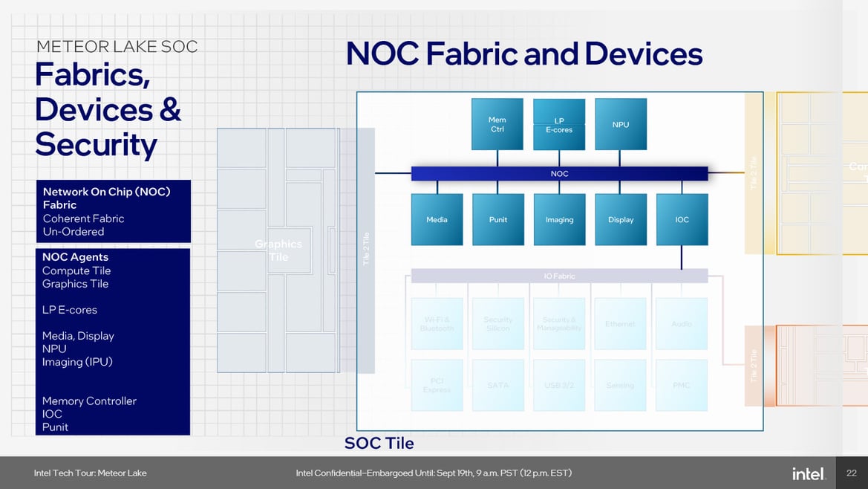This screenshot has height=489, width=868.
Task: Click the faded Wi-Fi & Bluetooth block
Action: coord(437,324)
